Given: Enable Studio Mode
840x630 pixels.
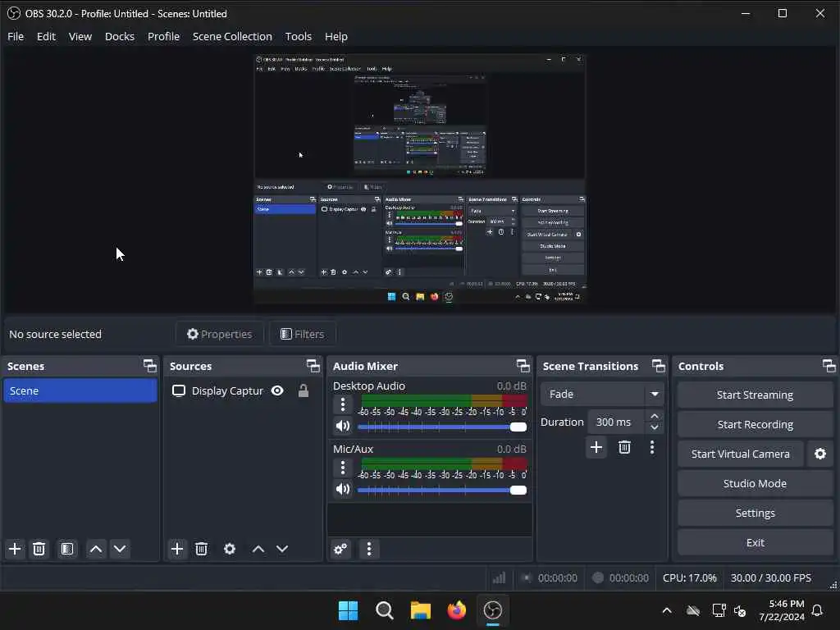Looking at the screenshot, I should 755,483.
